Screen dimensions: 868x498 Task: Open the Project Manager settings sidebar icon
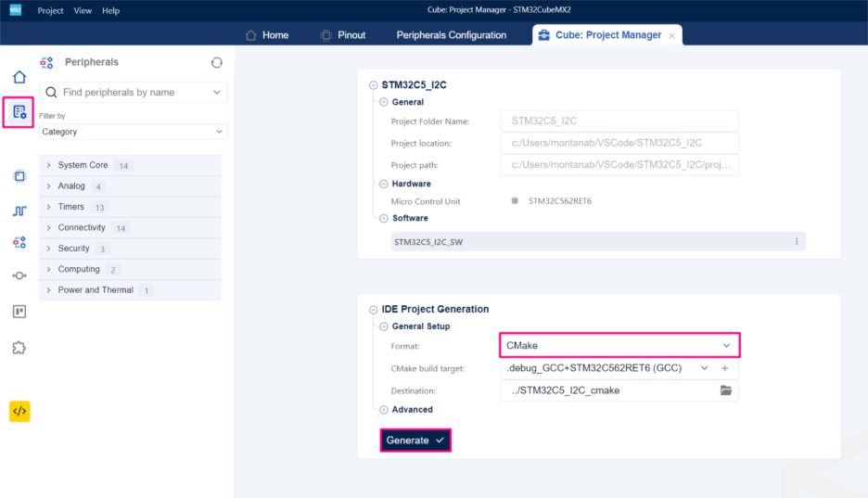click(19, 112)
